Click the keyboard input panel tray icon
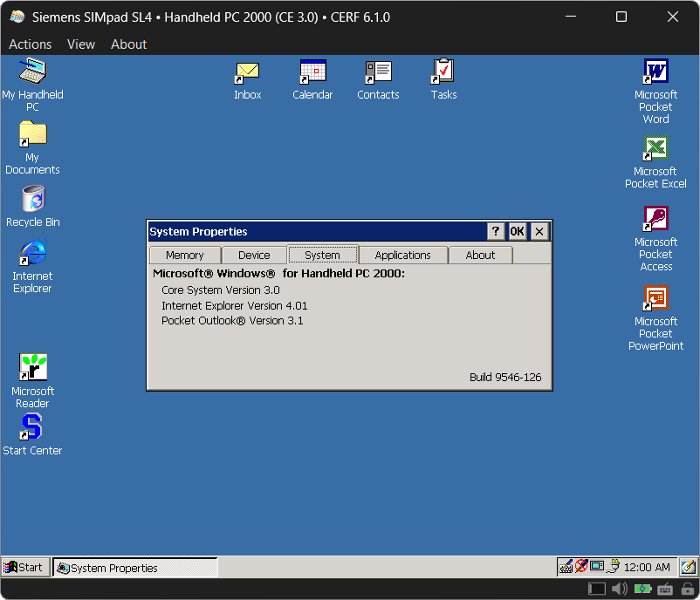Viewport: 700px width, 600px height. [566, 567]
